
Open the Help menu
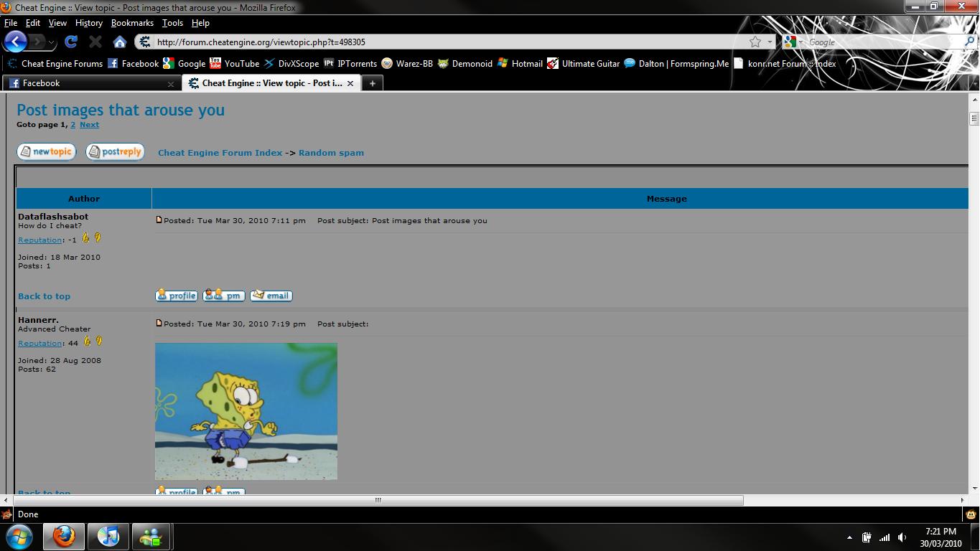(x=200, y=23)
